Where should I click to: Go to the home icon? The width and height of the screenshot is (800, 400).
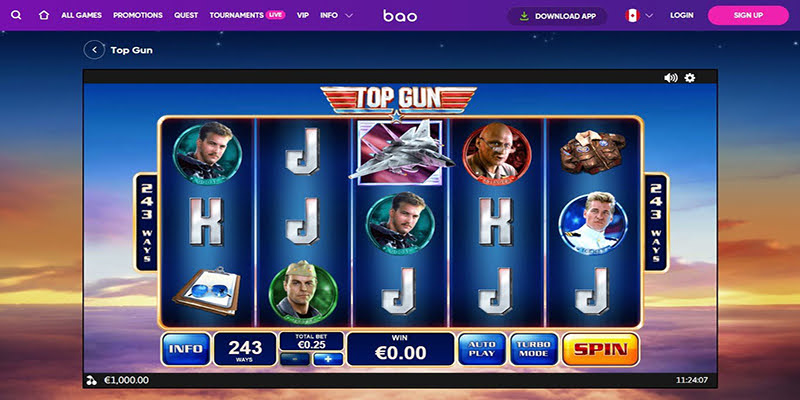coord(44,15)
